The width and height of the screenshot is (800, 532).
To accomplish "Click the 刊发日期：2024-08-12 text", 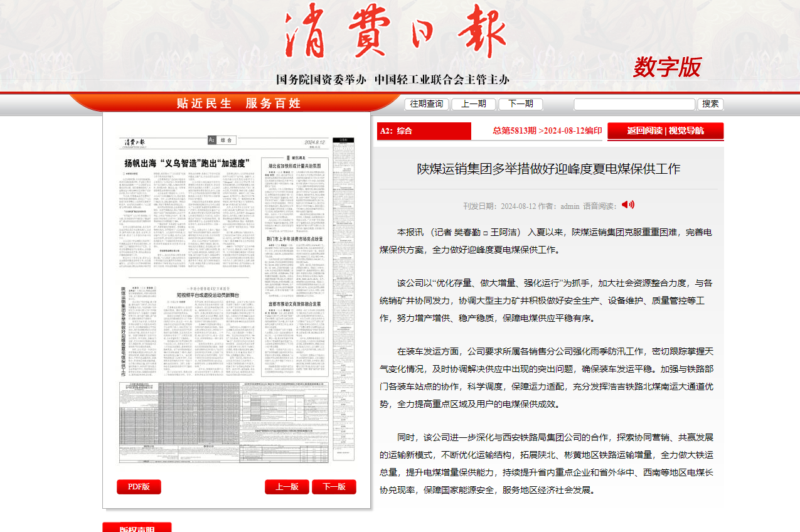I will click(499, 206).
